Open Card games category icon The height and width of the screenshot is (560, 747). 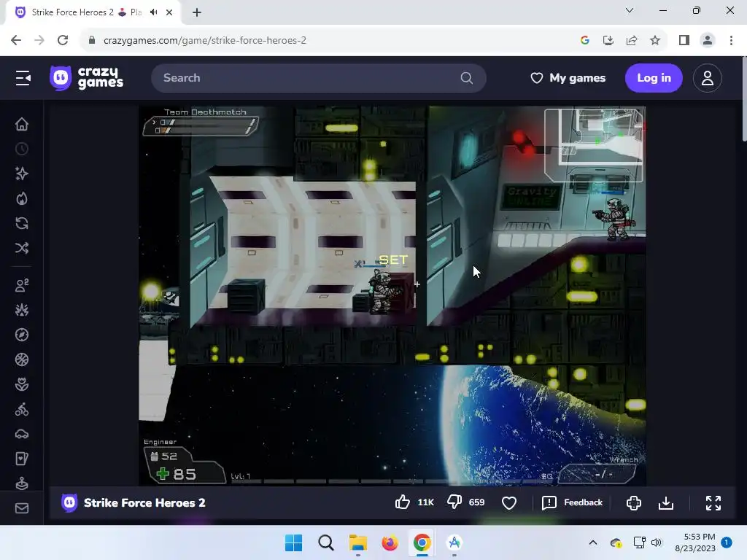[22, 459]
